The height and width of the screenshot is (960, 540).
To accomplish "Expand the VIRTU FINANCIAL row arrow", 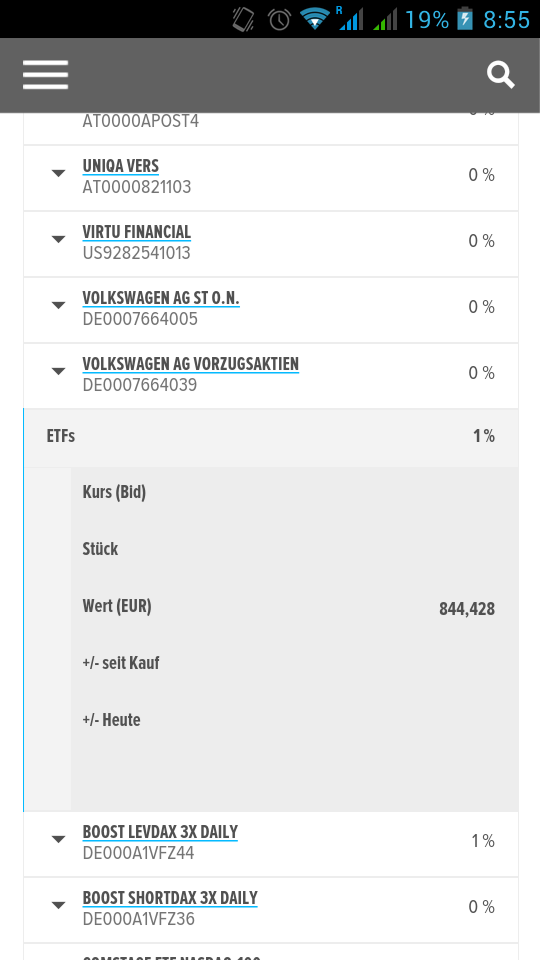I will [x=58, y=239].
